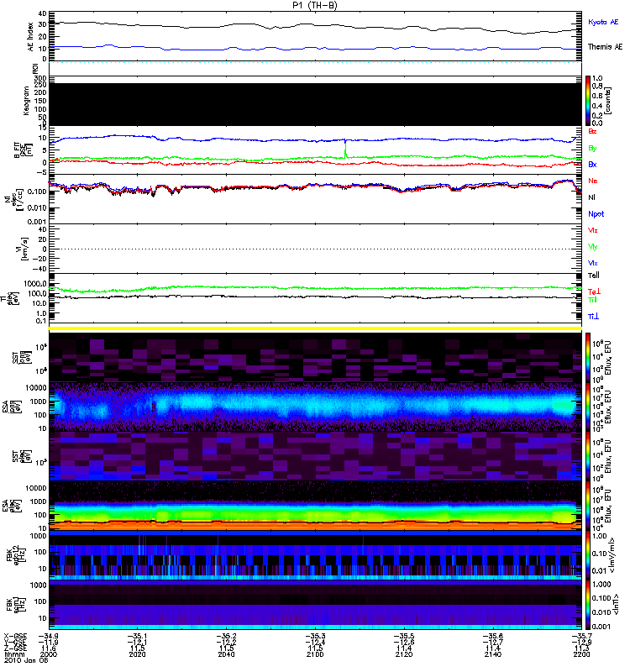Click the SST ion Eflux colorbar
This screenshot has width=630, height=672.
(x=588, y=358)
